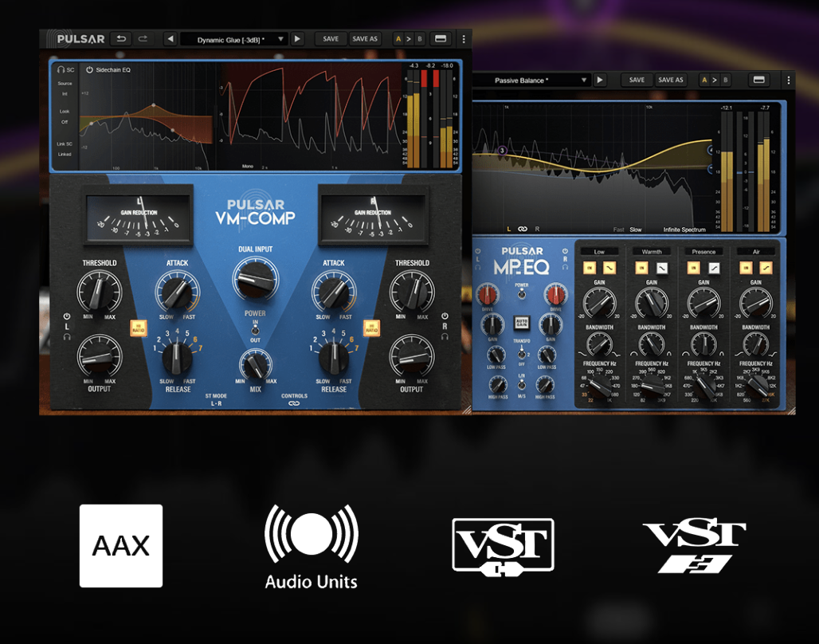The image size is (819, 644).
Task: Click the redo arrow in VM-COMP toolbar
Action: pyautogui.click(x=143, y=39)
